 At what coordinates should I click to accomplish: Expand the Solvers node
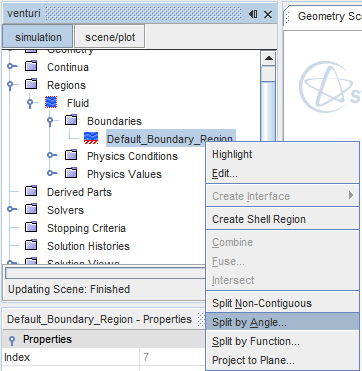pyautogui.click(x=12, y=209)
